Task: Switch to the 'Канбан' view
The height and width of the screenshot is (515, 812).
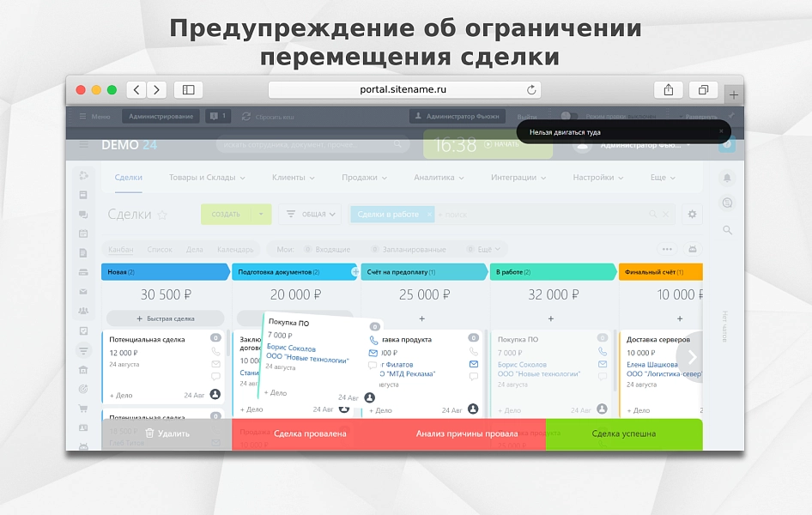Action: point(121,250)
